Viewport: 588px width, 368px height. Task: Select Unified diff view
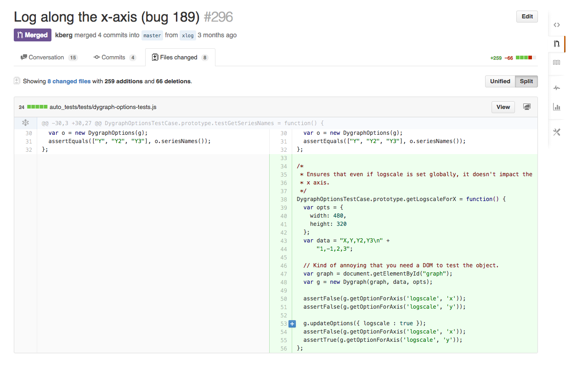[500, 81]
